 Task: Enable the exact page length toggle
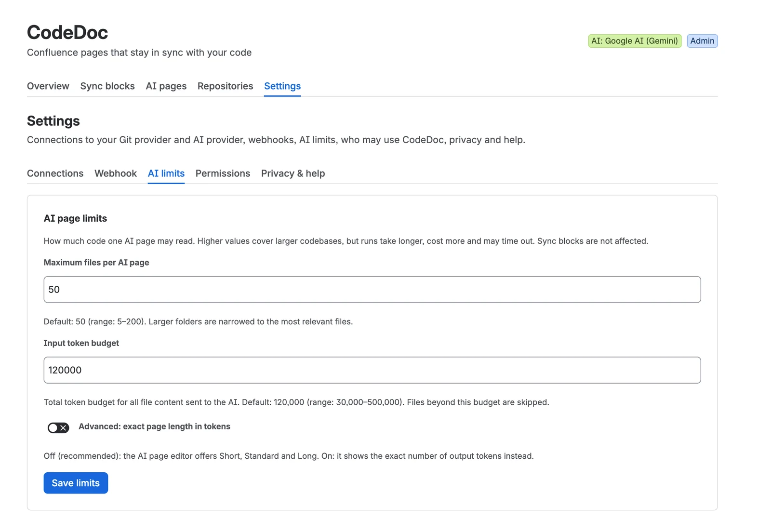[58, 427]
